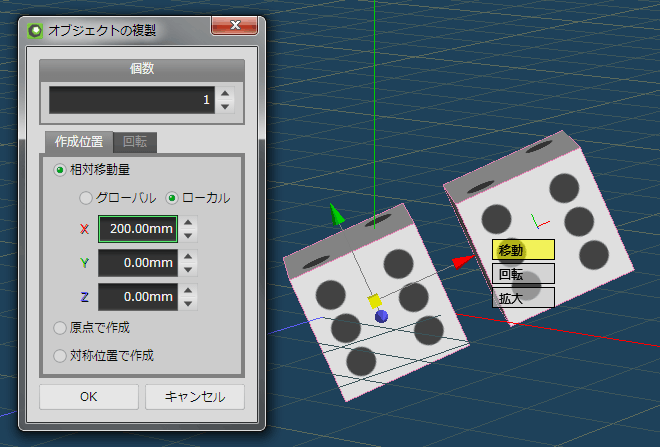Click the green Y-axis gizmo arrow
The width and height of the screenshot is (660, 447).
click(x=337, y=214)
